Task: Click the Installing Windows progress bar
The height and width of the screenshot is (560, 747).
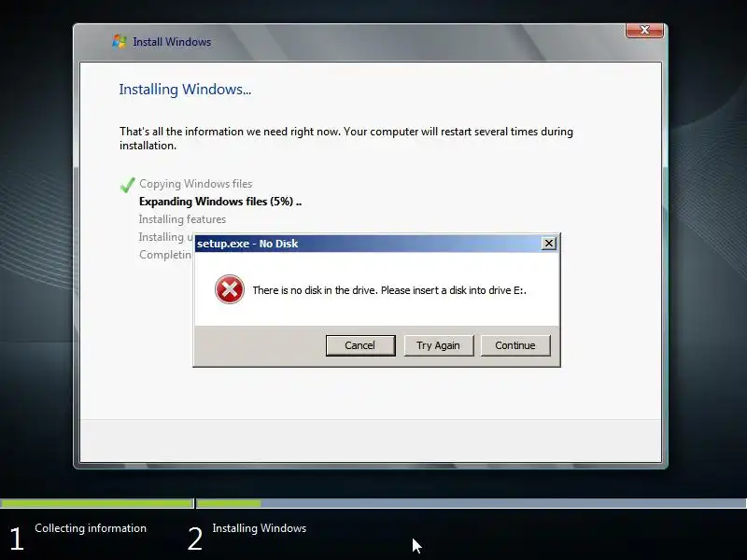Action: click(472, 503)
